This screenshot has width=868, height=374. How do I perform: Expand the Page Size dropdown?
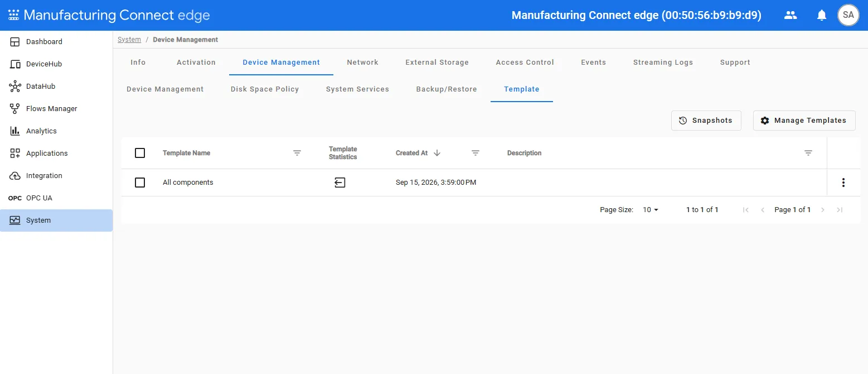(x=651, y=210)
